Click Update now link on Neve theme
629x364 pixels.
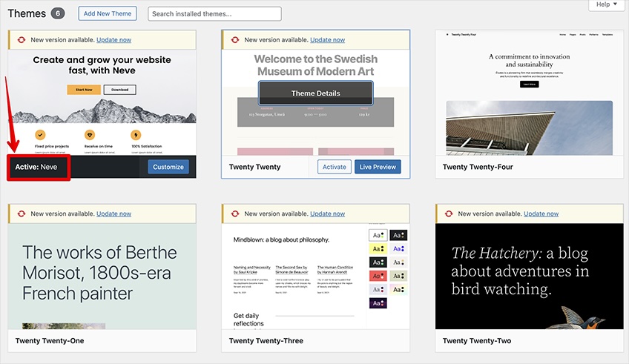click(x=114, y=40)
